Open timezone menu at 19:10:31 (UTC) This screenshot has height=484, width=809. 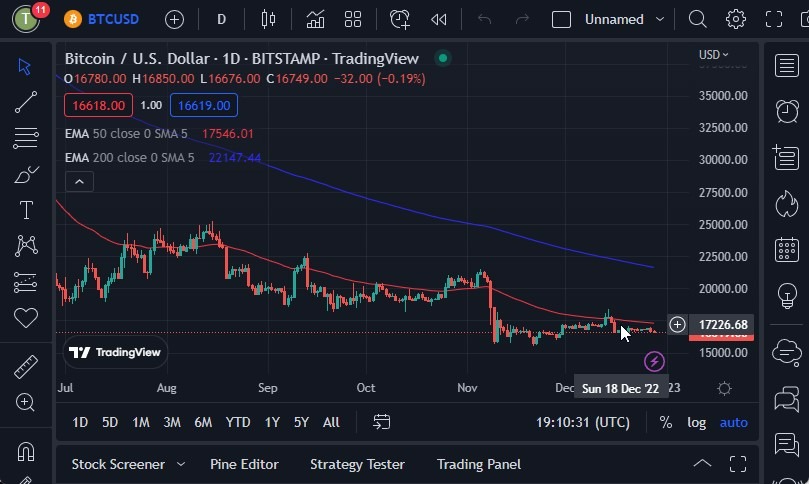[583, 423]
